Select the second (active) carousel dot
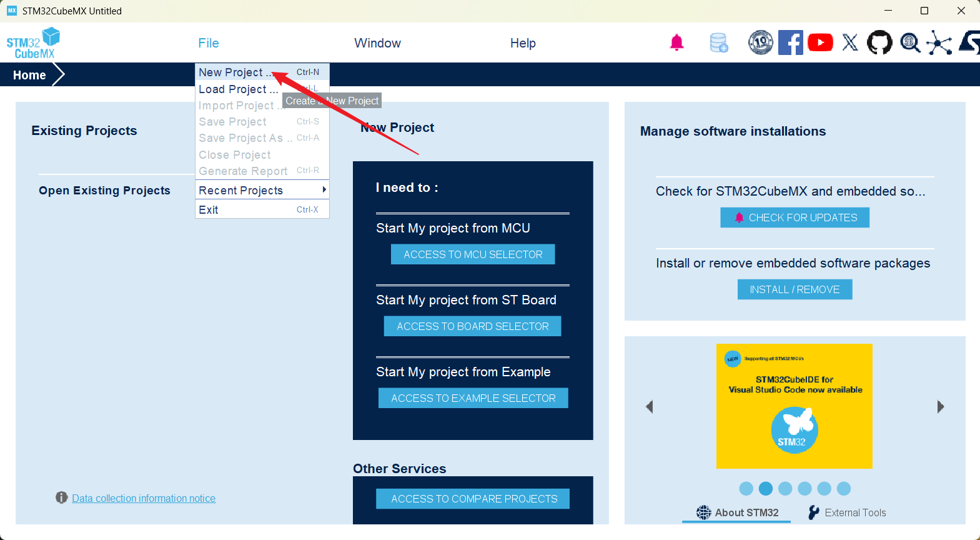This screenshot has width=980, height=540. coord(766,489)
